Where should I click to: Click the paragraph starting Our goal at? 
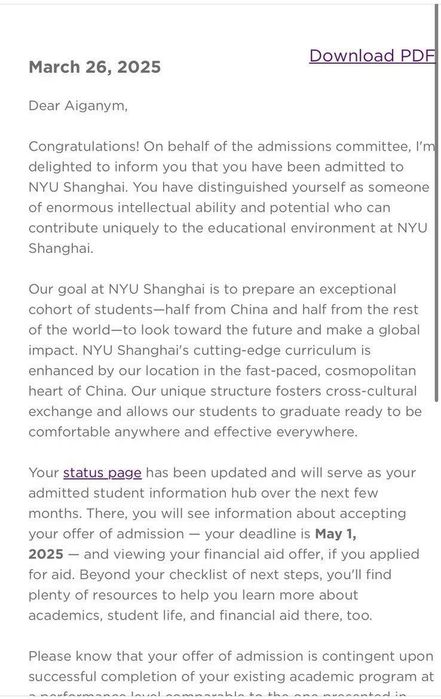pyautogui.click(x=225, y=361)
